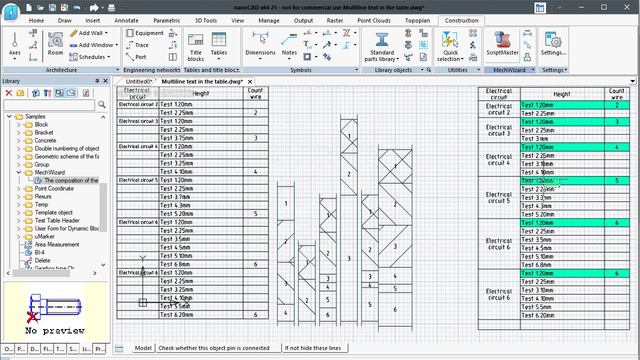Click green highlighted cell in Electrical circuit 2
The image size is (640, 360).
click(562, 105)
